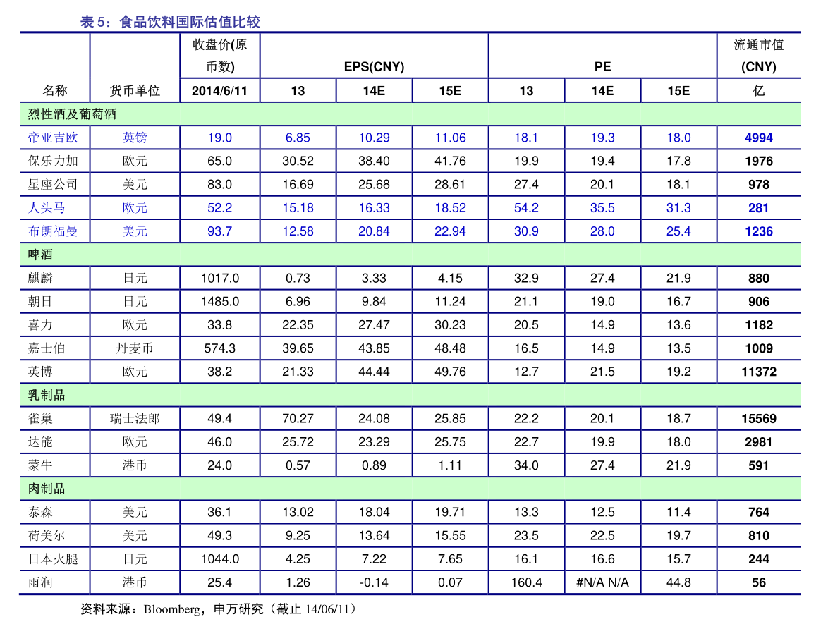Click 帝亚吉欧 market value 4994
The width and height of the screenshot is (840, 629).
coord(759,138)
